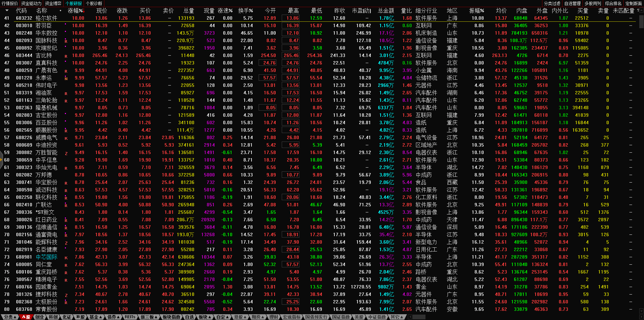Select the 创业 market tab at bottom
This screenshot has height=320, width=644.
pyautogui.click(x=40, y=317)
